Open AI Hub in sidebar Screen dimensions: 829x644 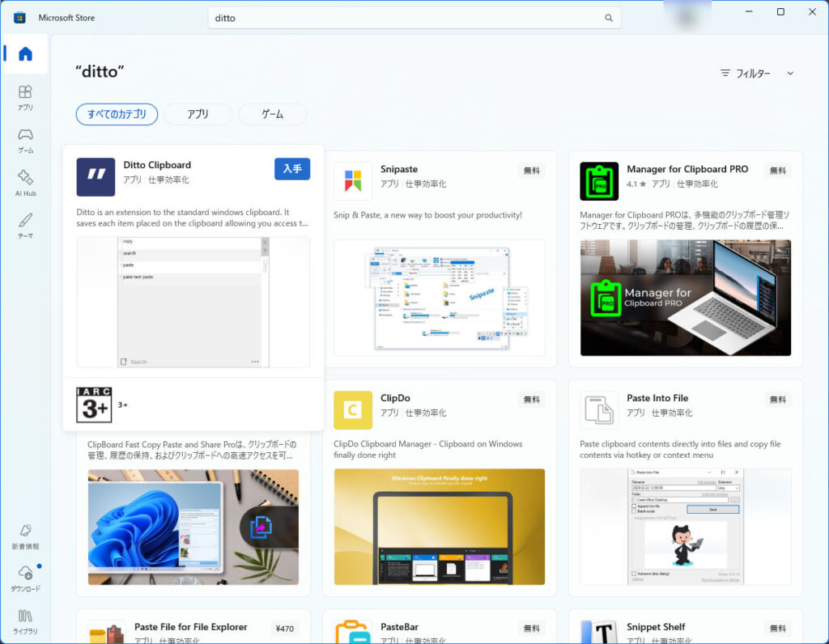pos(25,184)
